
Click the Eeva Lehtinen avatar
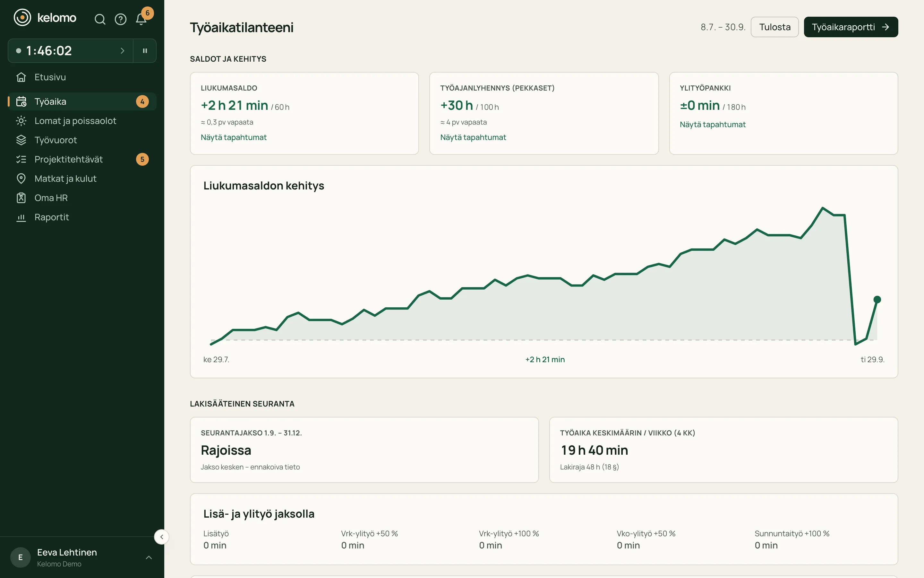[x=21, y=558]
